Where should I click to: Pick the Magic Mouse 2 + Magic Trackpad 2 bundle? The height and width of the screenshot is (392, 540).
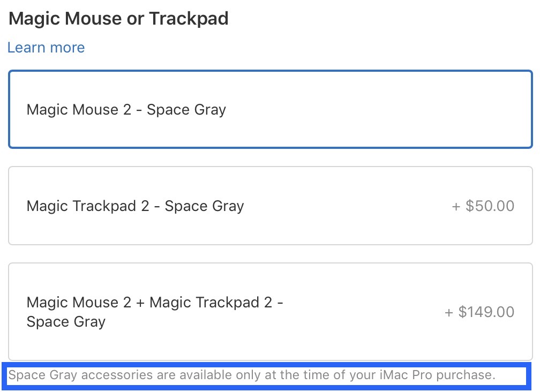point(271,312)
